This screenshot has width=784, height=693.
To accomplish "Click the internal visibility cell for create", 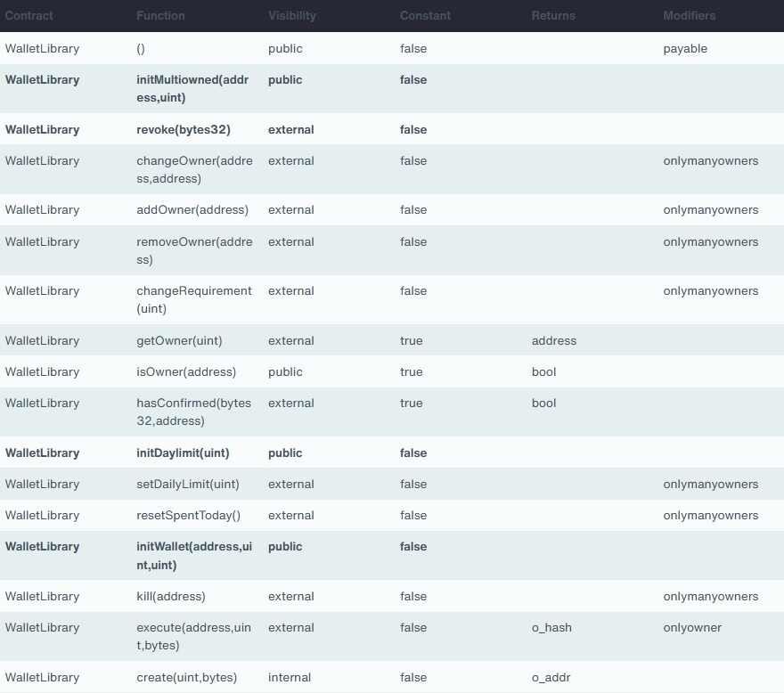I will (290, 677).
